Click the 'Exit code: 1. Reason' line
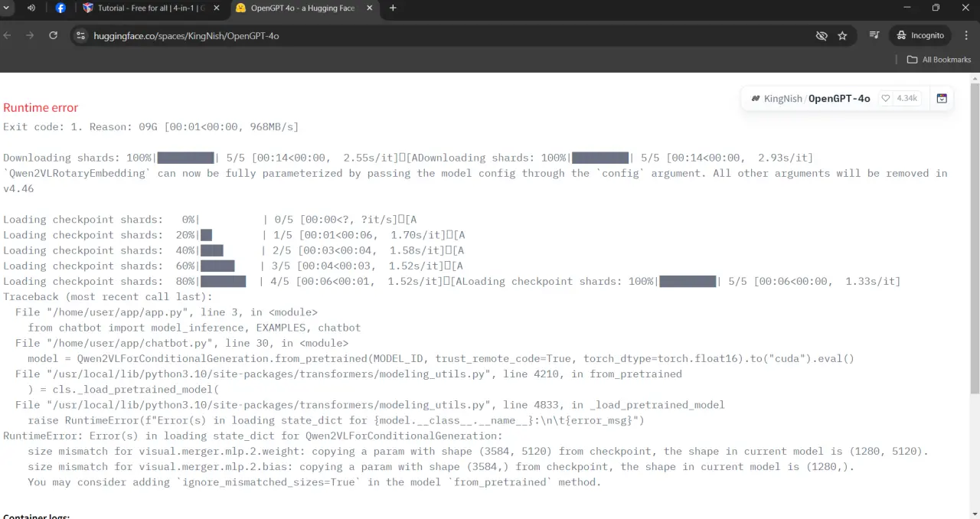 coord(151,127)
